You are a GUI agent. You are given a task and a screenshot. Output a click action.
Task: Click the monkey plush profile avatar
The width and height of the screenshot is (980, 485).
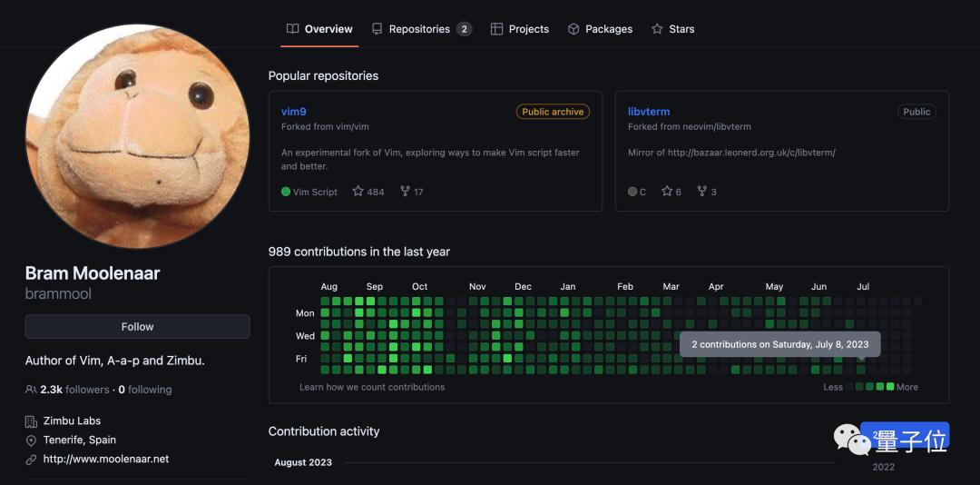tap(137, 136)
